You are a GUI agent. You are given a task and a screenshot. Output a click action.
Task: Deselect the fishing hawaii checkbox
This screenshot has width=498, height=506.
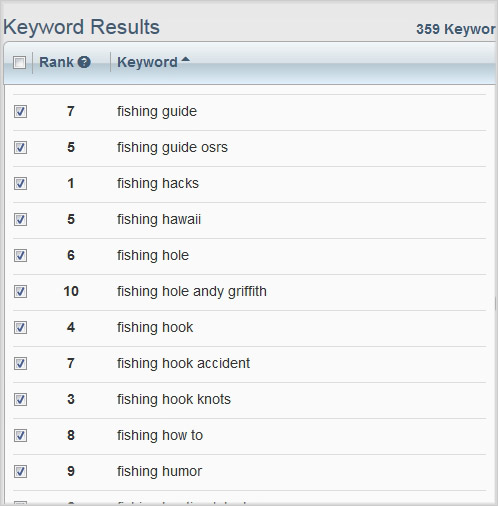tap(20, 219)
